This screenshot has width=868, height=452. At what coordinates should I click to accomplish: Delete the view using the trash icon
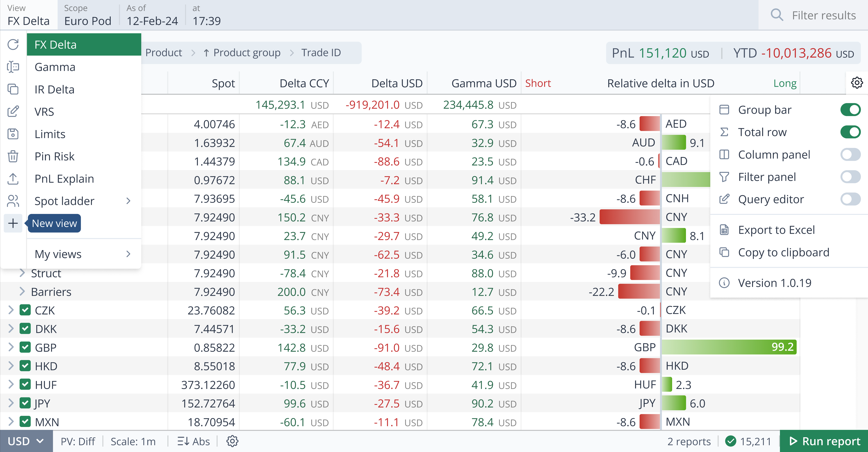[13, 156]
